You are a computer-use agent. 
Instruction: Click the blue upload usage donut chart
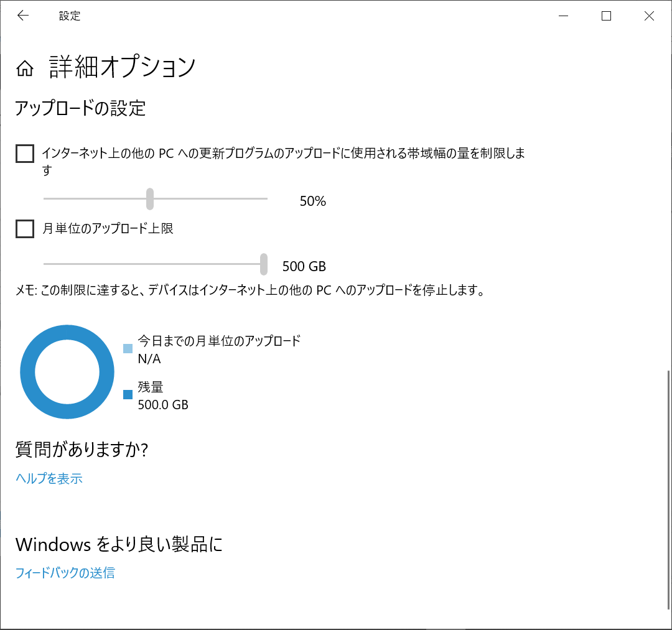(x=67, y=372)
